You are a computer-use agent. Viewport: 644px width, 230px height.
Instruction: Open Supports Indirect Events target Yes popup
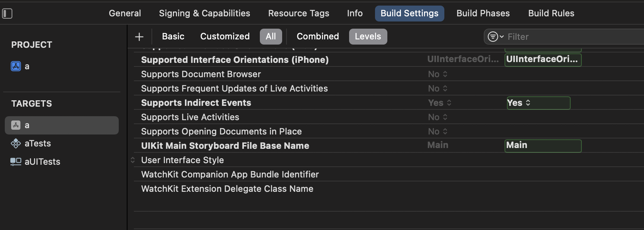click(518, 103)
